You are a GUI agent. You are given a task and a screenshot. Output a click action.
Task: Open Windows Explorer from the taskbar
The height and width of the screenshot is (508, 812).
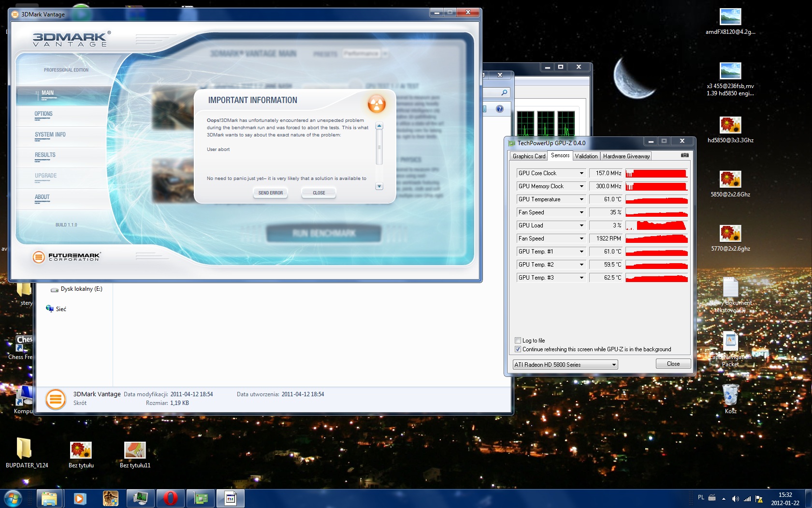point(49,498)
